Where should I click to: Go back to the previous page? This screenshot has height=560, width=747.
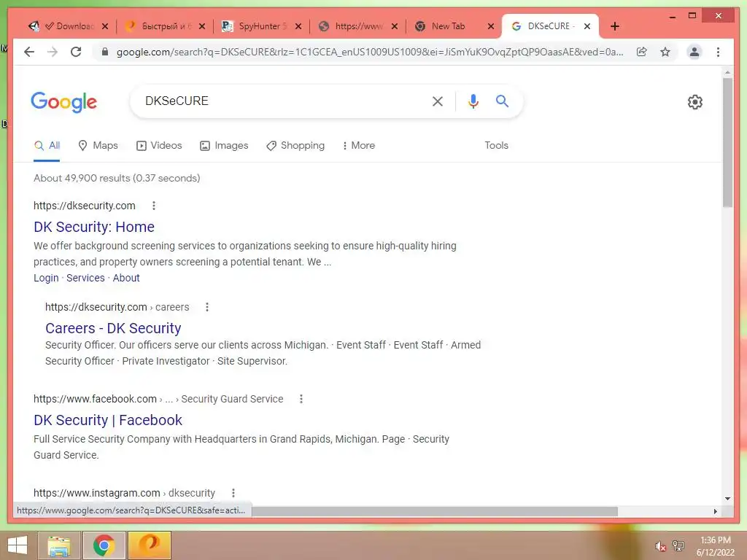click(x=29, y=52)
